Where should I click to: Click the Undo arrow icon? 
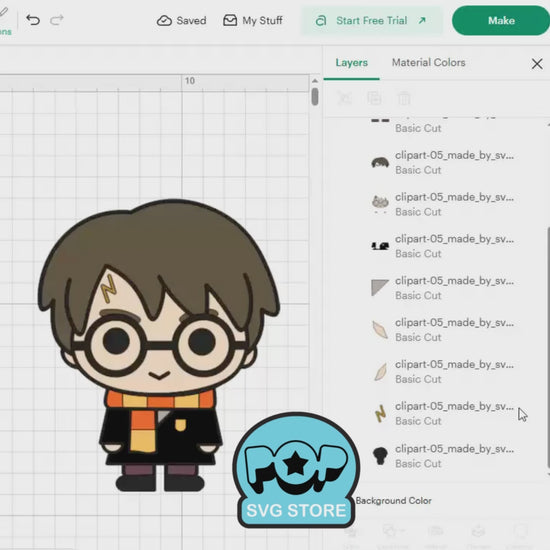click(x=33, y=20)
